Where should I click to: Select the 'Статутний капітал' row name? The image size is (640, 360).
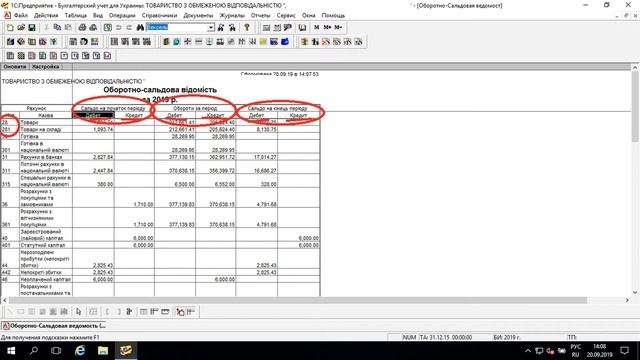tap(42, 245)
